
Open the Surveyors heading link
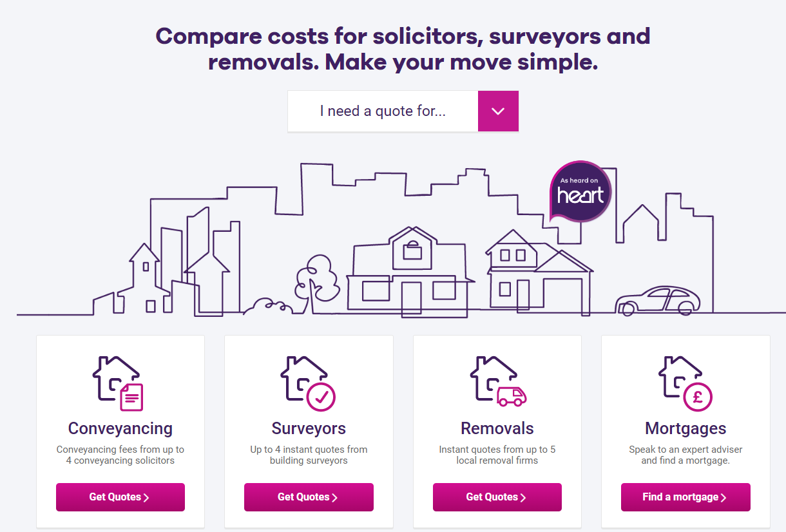(x=309, y=428)
